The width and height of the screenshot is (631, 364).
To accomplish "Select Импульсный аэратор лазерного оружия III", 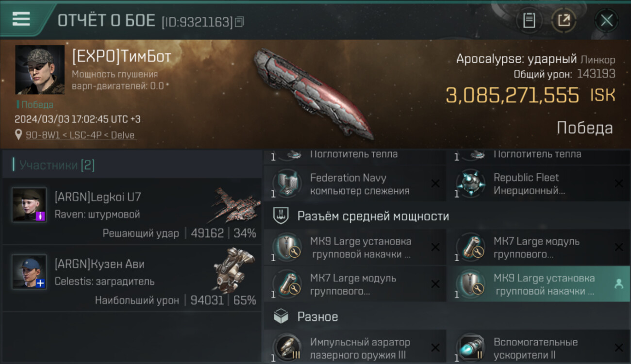I will pos(355,347).
